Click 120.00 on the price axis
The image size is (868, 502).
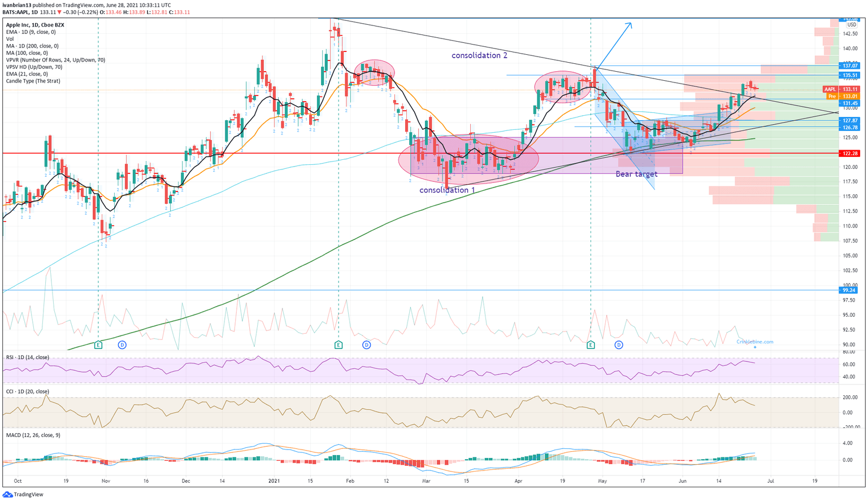coord(850,167)
